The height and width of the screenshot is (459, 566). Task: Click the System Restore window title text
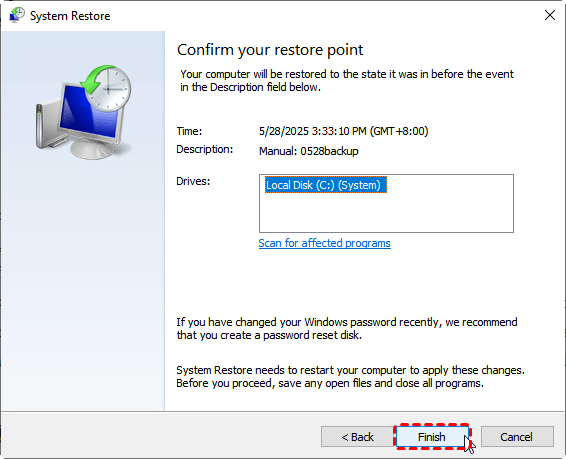click(70, 16)
